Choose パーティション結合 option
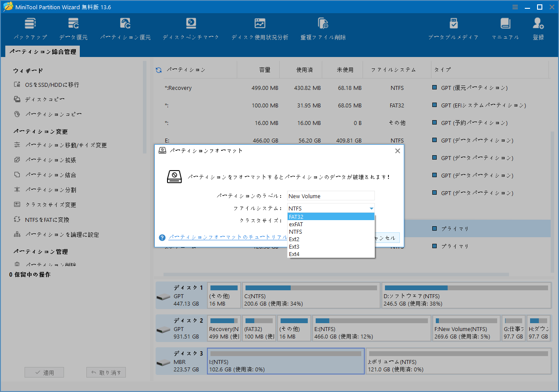 pyautogui.click(x=50, y=175)
